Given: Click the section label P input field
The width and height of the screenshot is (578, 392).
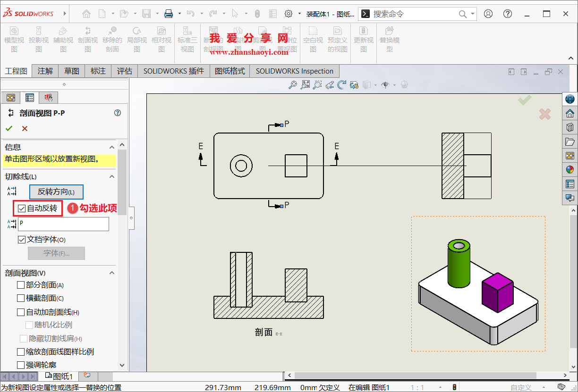Looking at the screenshot, I should [63, 224].
